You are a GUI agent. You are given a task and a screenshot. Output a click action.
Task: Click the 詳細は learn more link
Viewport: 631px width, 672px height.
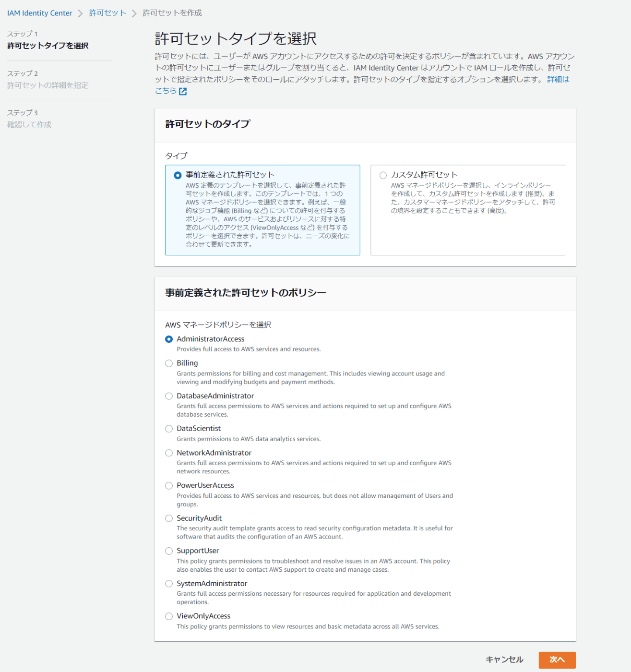[x=558, y=79]
